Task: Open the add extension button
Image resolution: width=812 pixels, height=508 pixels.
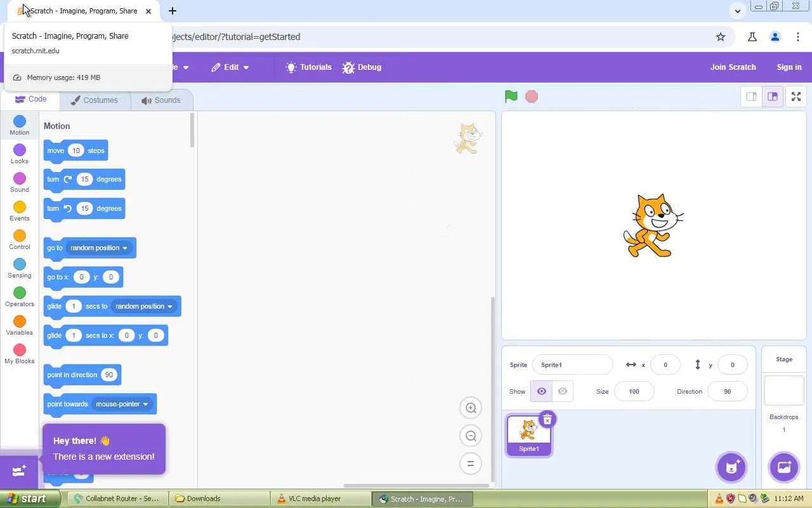Action: (19, 471)
